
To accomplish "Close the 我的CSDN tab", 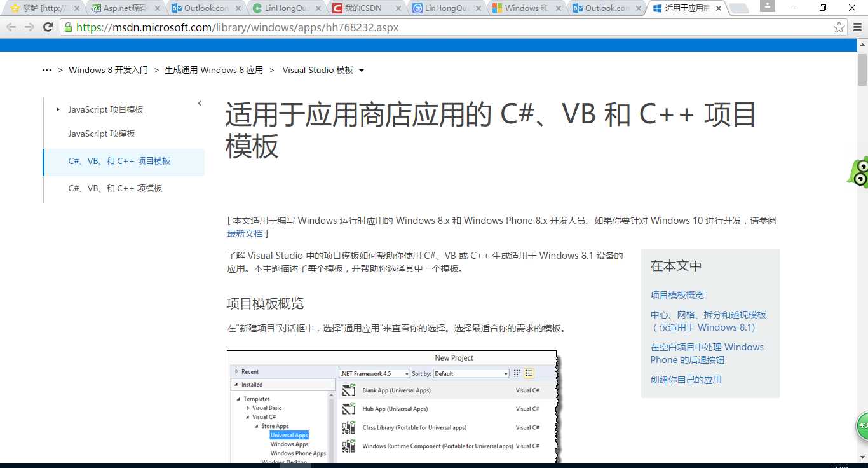I will coord(398,8).
